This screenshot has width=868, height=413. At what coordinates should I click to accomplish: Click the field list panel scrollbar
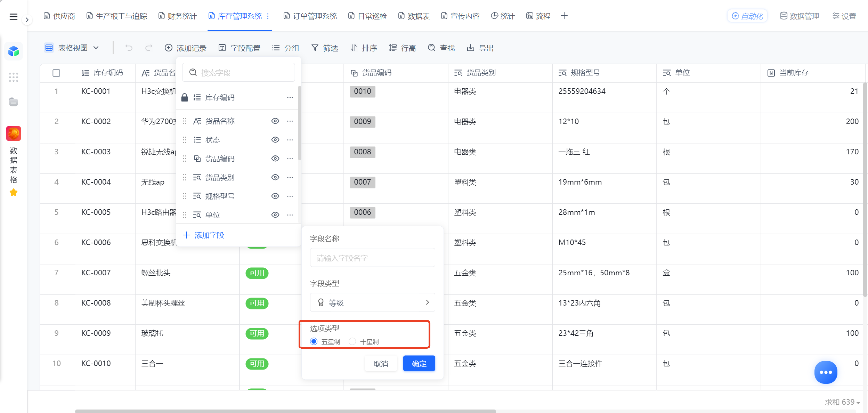299,123
